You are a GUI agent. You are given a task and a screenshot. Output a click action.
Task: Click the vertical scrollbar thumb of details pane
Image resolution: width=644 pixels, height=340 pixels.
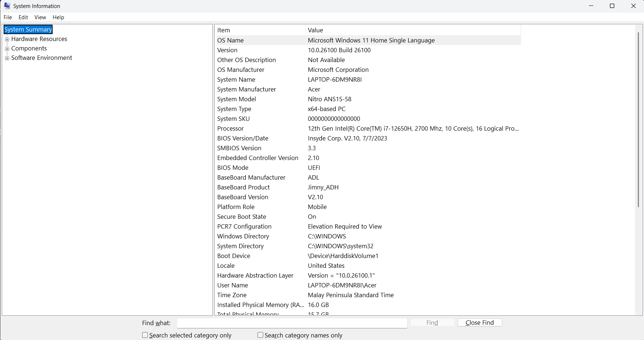[x=638, y=120]
